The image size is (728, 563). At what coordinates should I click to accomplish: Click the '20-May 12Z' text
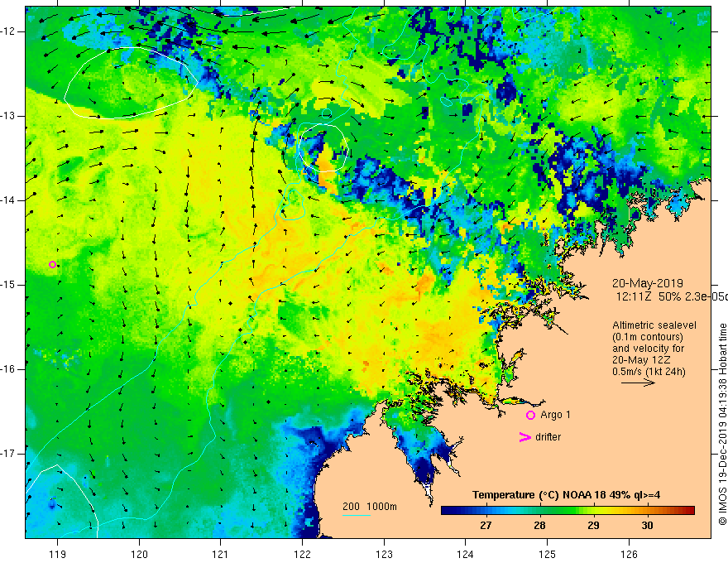point(640,360)
